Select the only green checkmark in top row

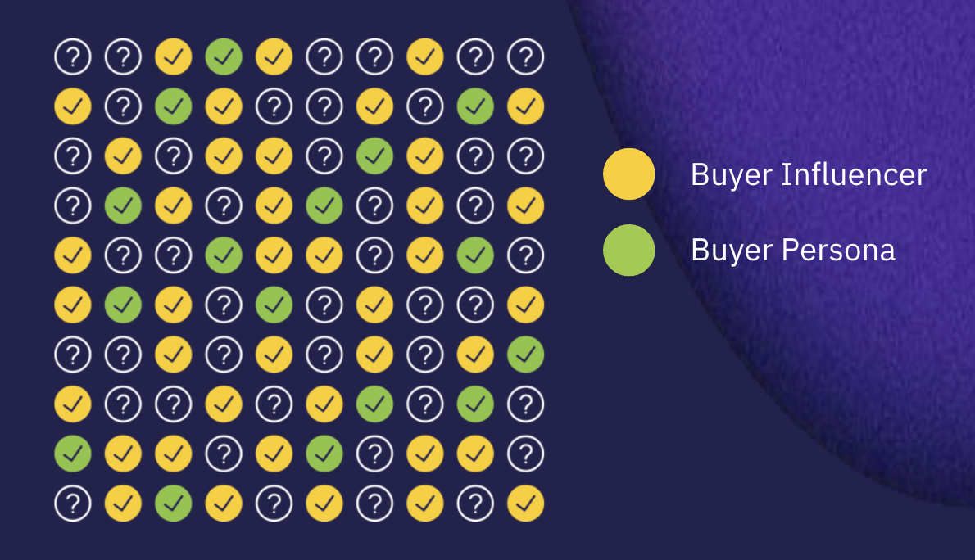(x=224, y=56)
